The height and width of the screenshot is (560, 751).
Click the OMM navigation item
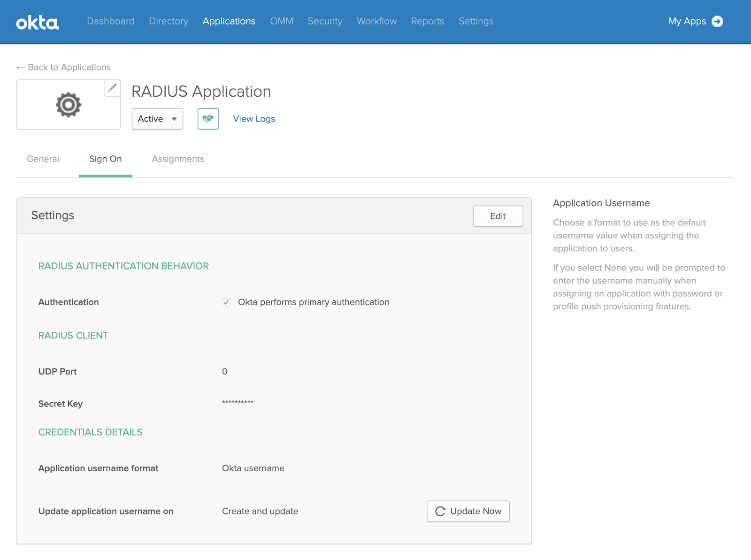[x=282, y=22]
